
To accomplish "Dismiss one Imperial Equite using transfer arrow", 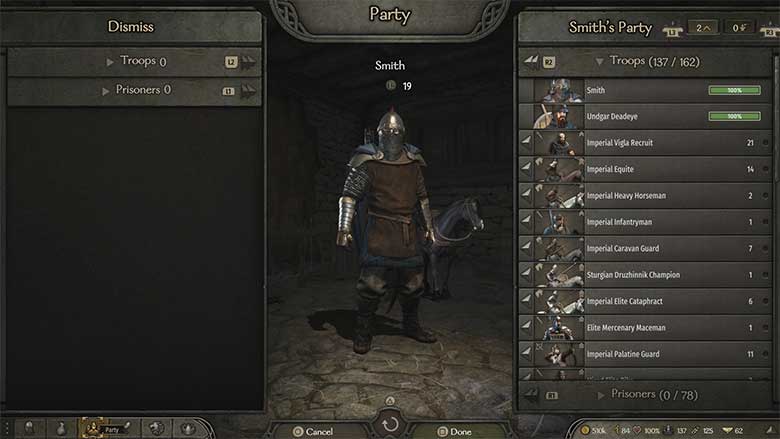I will pyautogui.click(x=526, y=169).
